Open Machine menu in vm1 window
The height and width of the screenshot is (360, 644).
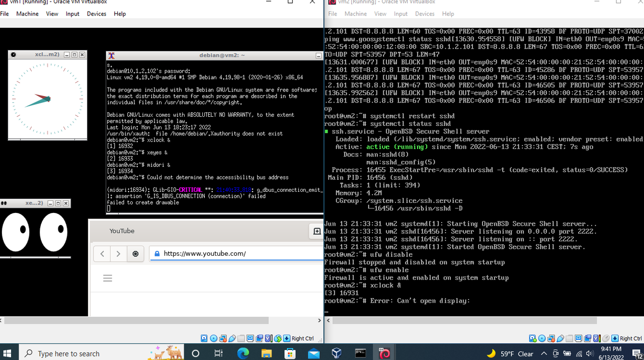27,14
